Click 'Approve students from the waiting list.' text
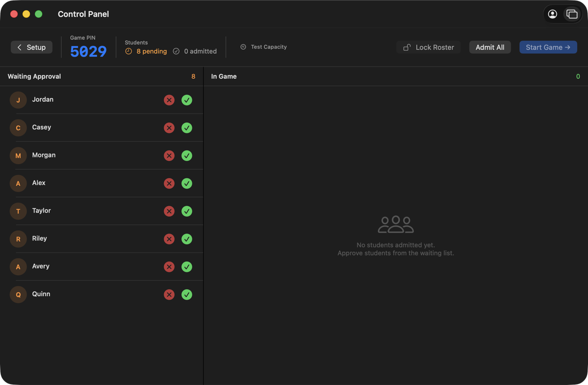 pos(396,253)
